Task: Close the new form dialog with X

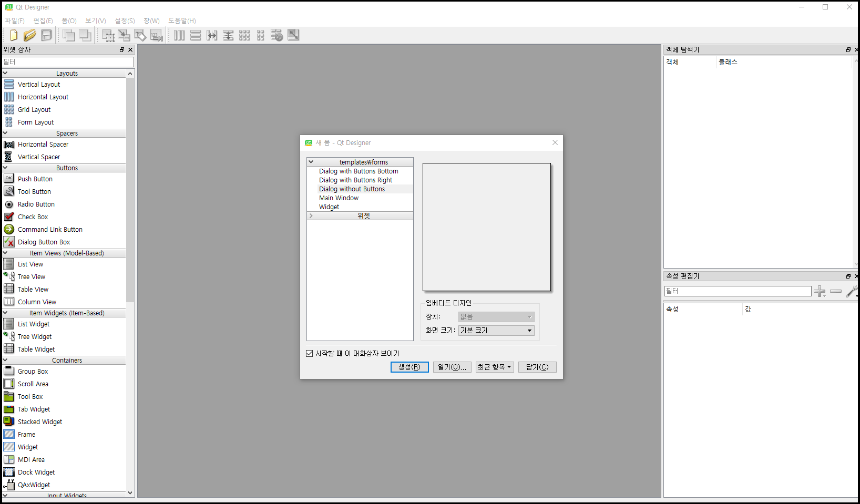Action: [x=555, y=142]
